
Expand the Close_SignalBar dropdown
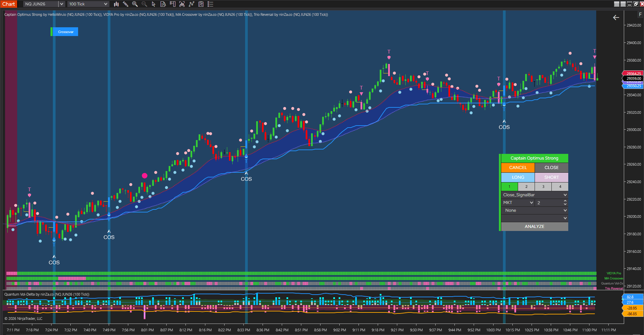click(535, 195)
